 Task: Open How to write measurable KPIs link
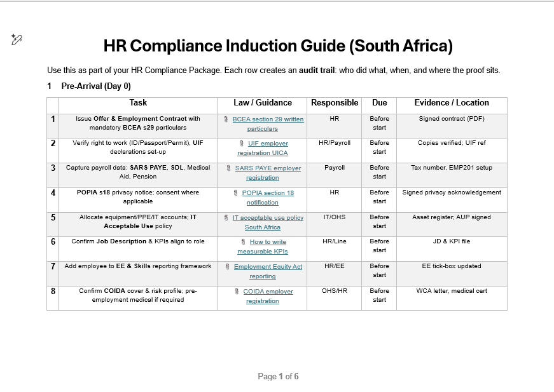click(268, 242)
